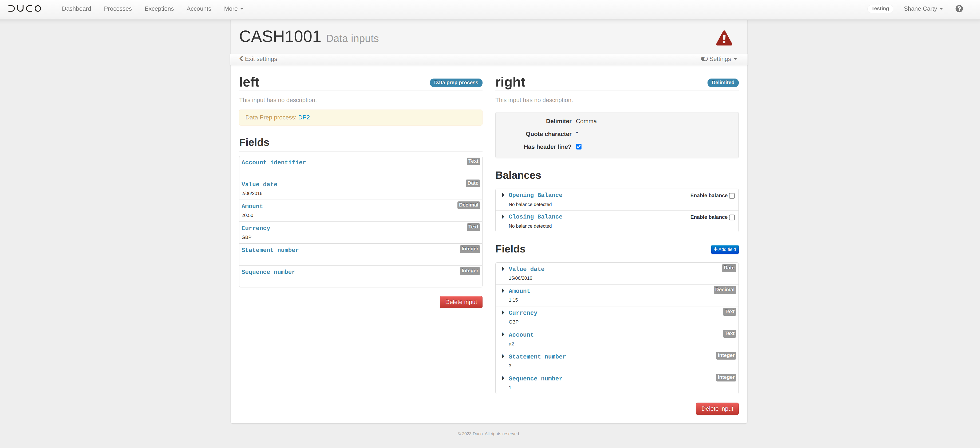
Task: Click the Exit settings back chevron
Action: [x=241, y=59]
